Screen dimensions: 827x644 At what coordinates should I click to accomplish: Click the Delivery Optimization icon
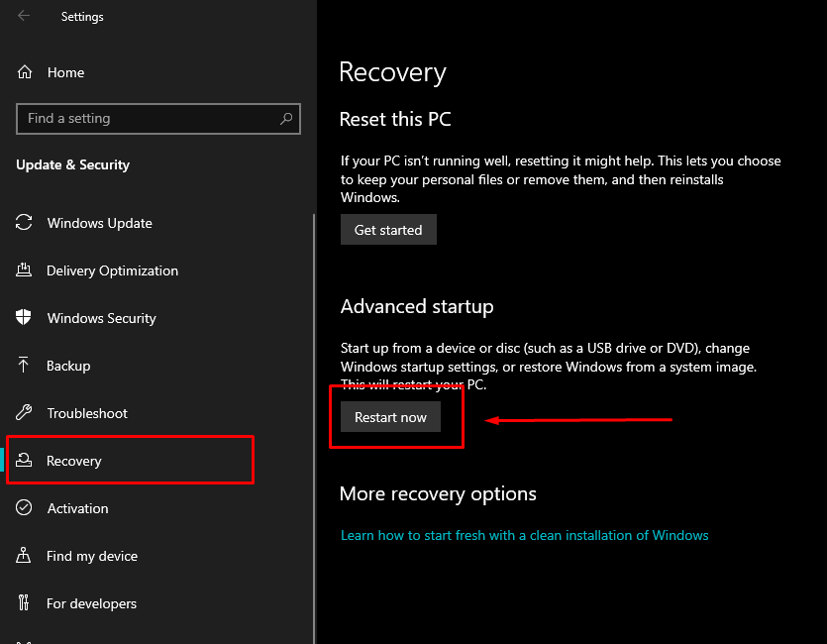[24, 270]
